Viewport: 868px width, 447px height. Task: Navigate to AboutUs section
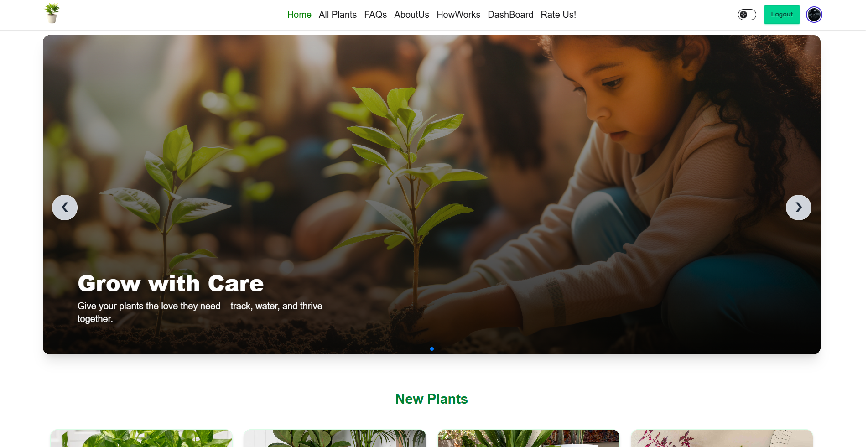tap(411, 15)
